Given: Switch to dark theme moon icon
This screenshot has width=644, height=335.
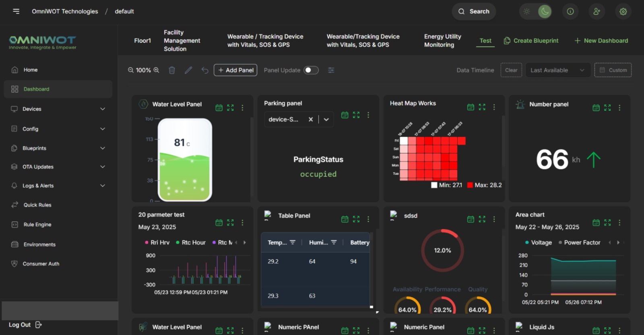Looking at the screenshot, I should coord(545,11).
